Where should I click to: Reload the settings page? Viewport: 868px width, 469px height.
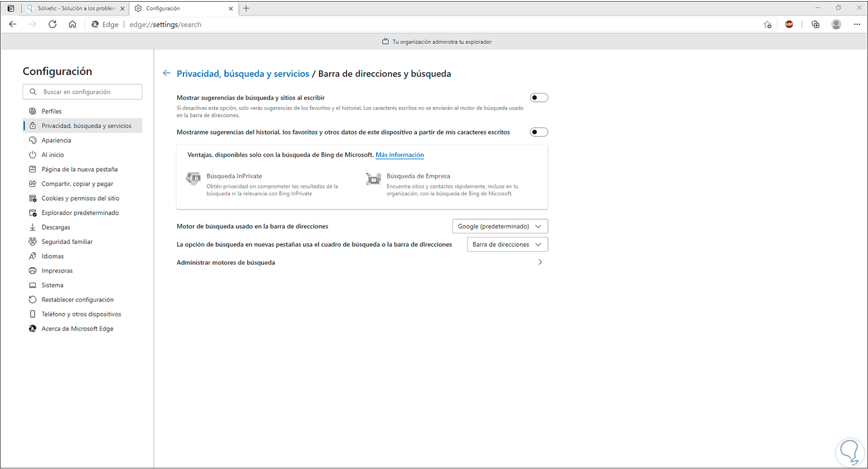tap(53, 24)
